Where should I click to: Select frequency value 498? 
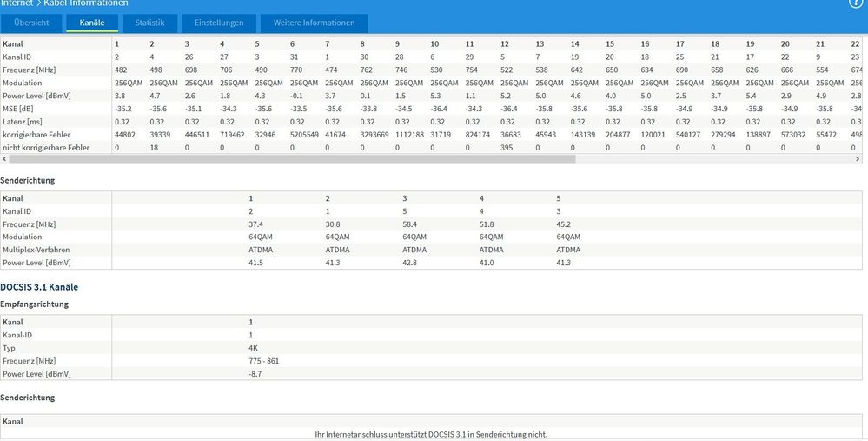156,70
